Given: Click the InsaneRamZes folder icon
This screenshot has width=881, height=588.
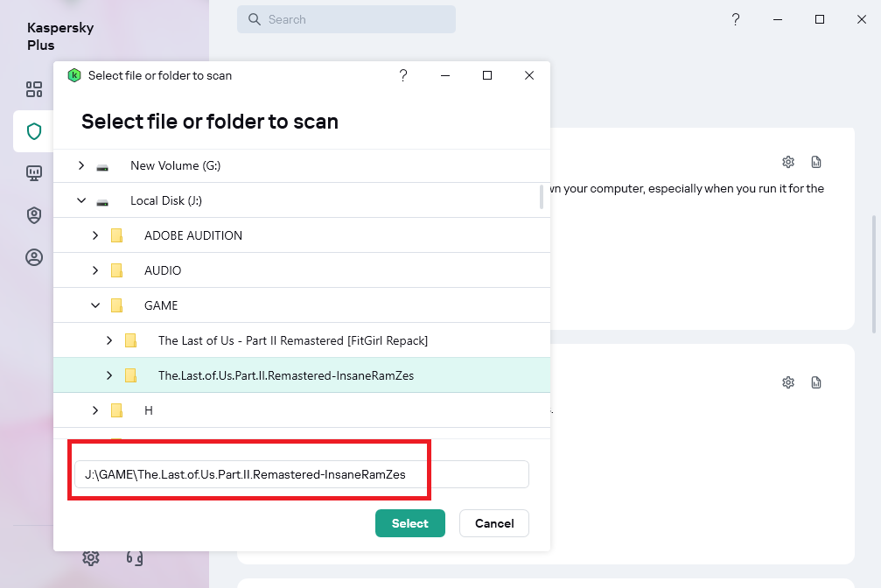Looking at the screenshot, I should point(130,375).
